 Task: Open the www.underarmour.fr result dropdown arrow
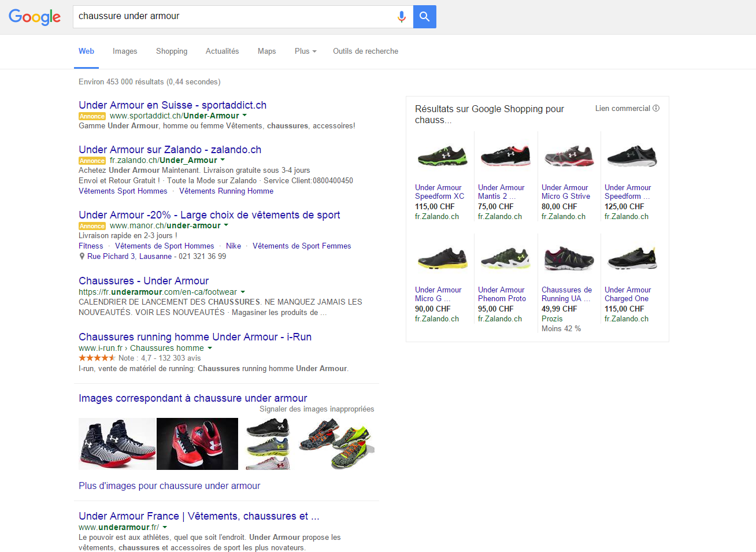165,527
